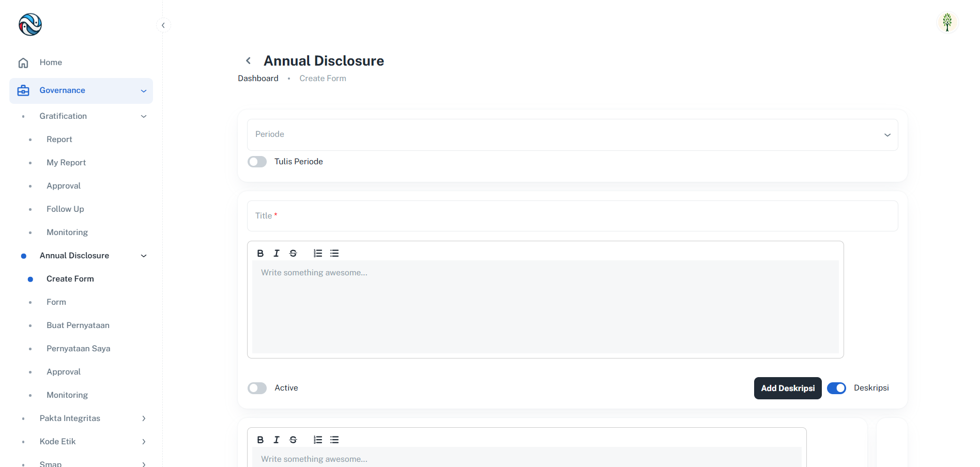Go to Follow Up page
The width and height of the screenshot is (980, 467).
(x=65, y=209)
